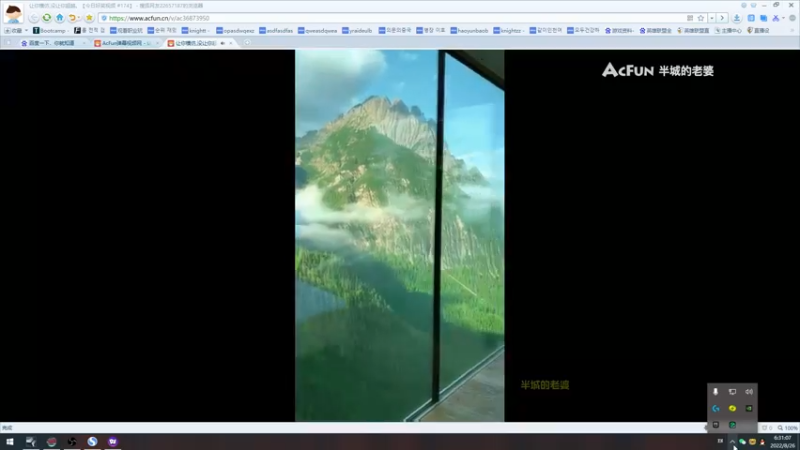Switch to AcFun danmaku video tab
Image resolution: width=800 pixels, height=450 pixels.
(x=125, y=43)
